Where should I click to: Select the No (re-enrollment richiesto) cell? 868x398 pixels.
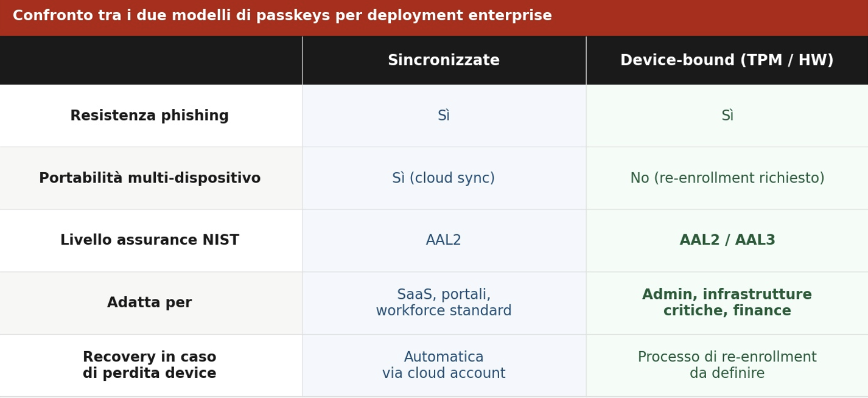(727, 178)
